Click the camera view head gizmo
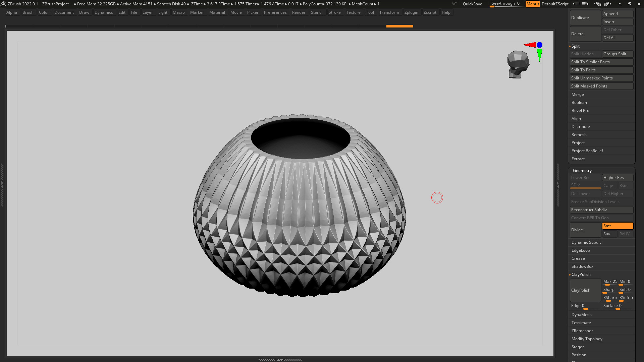 (518, 64)
